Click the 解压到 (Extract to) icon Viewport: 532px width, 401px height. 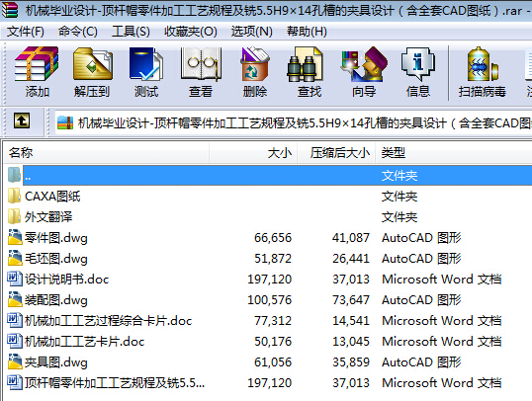click(x=92, y=64)
